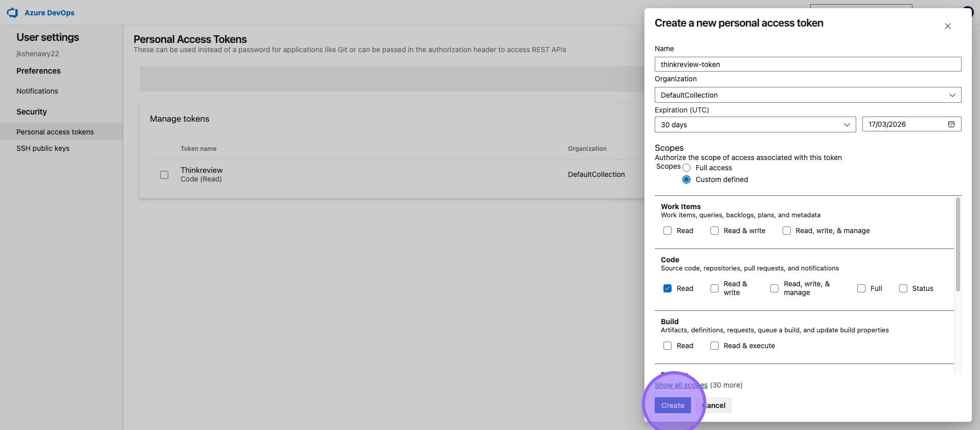Click the expiration date field
Image resolution: width=980 pixels, height=430 pixels.
coord(911,124)
